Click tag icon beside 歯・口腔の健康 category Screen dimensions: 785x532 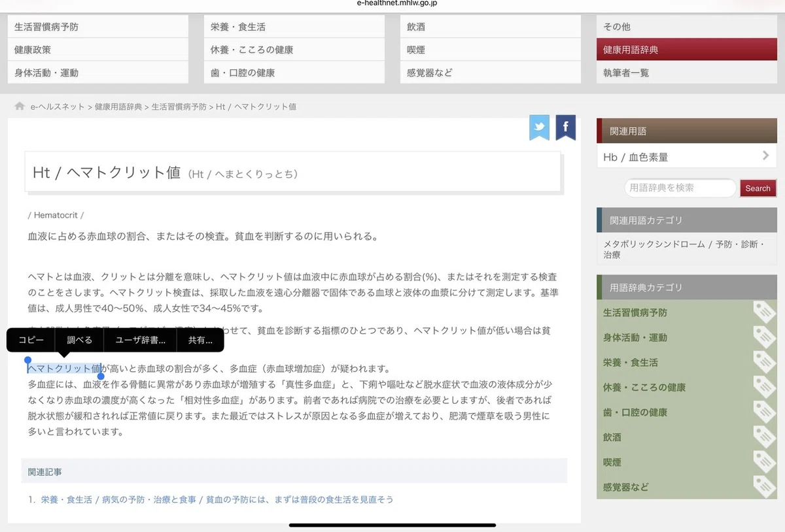tap(763, 412)
